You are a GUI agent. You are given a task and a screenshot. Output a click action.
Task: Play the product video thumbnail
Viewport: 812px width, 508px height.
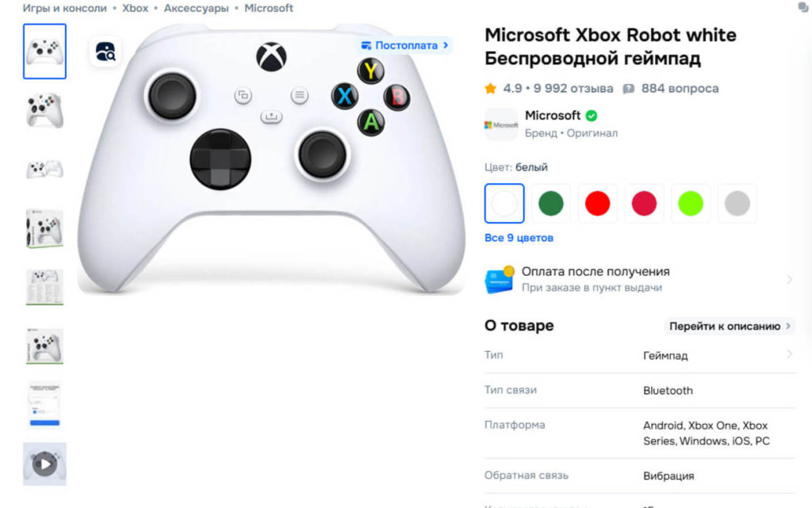point(44,464)
